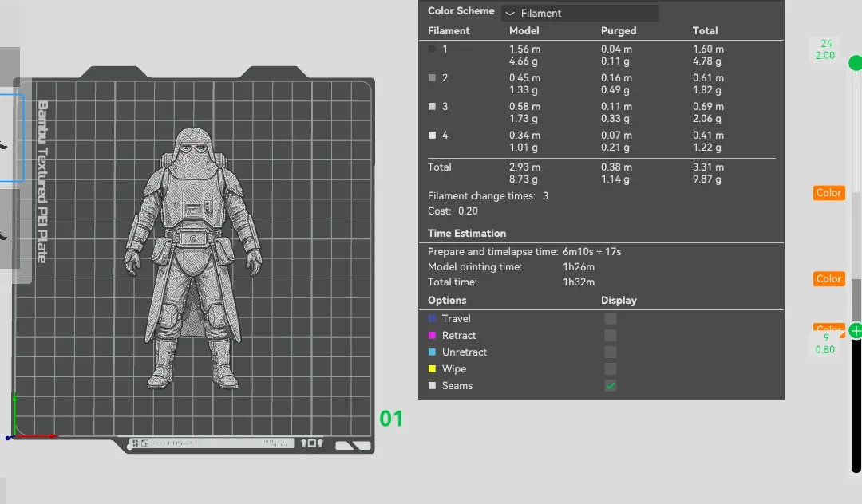Click the green plus handle on layer slider
This screenshot has height=504, width=862.
(856, 331)
